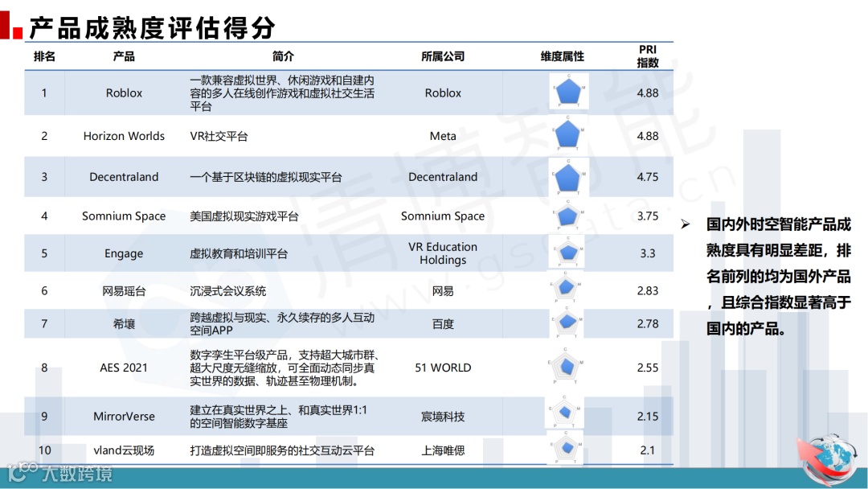This screenshot has height=489, width=868.
Task: Click the description 一个基于区块链的虚拟现实平台
Action: 266,177
